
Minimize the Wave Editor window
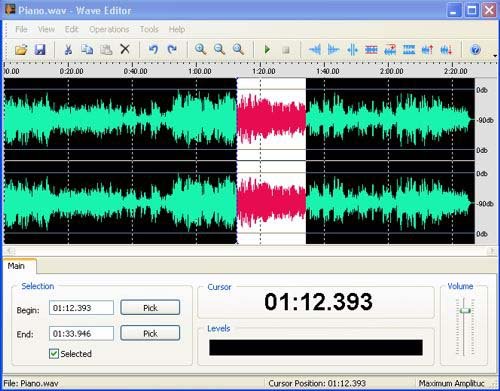point(454,10)
